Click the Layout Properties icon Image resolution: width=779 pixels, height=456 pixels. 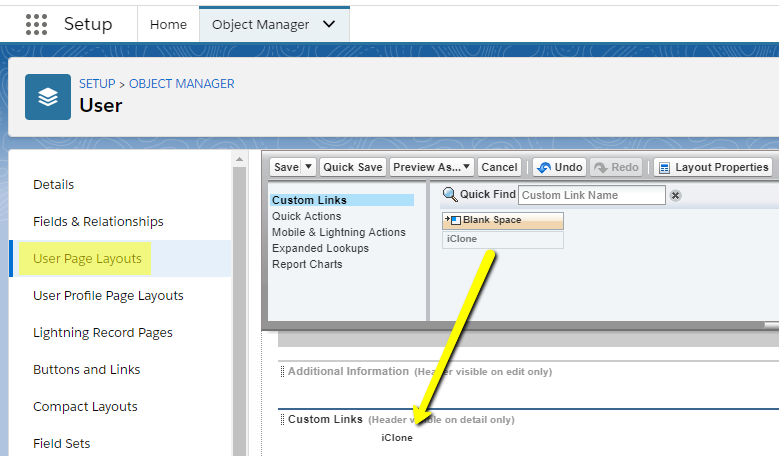pos(664,168)
